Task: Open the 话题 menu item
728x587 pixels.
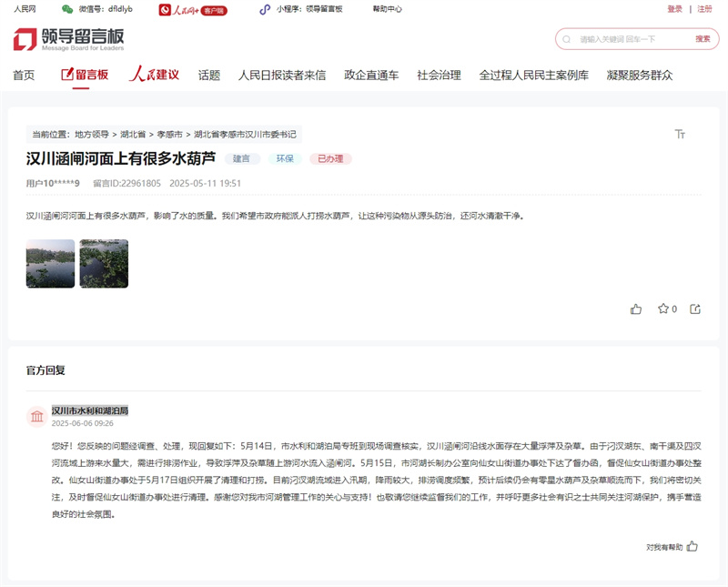Action: (209, 75)
